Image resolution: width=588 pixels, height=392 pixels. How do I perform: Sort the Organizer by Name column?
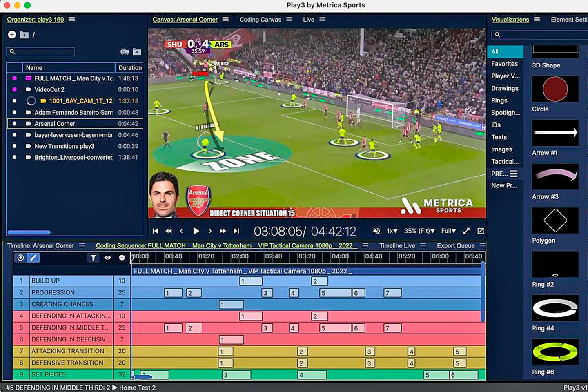69,67
